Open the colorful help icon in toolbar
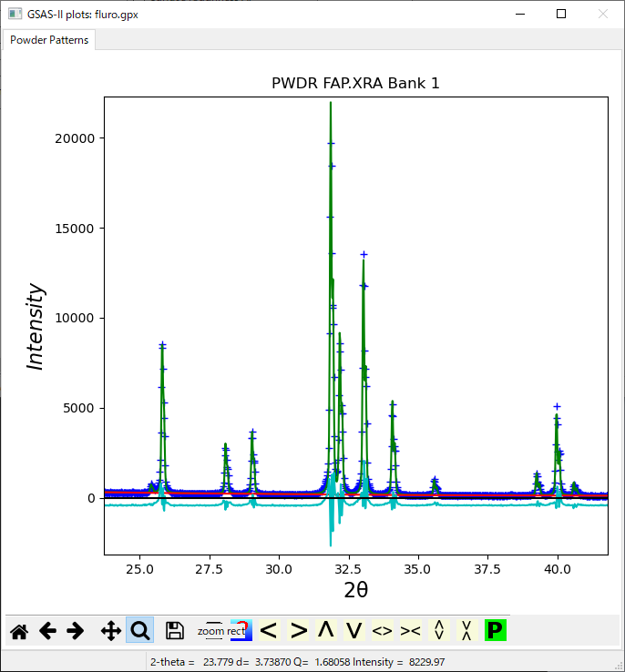625x672 pixels. (x=240, y=630)
